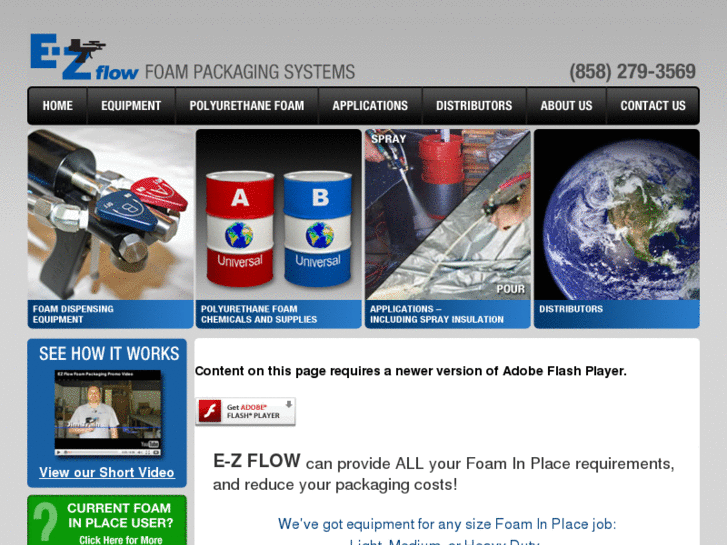Go to Polyurethane Foam page
The height and width of the screenshot is (545, 727).
247,106
